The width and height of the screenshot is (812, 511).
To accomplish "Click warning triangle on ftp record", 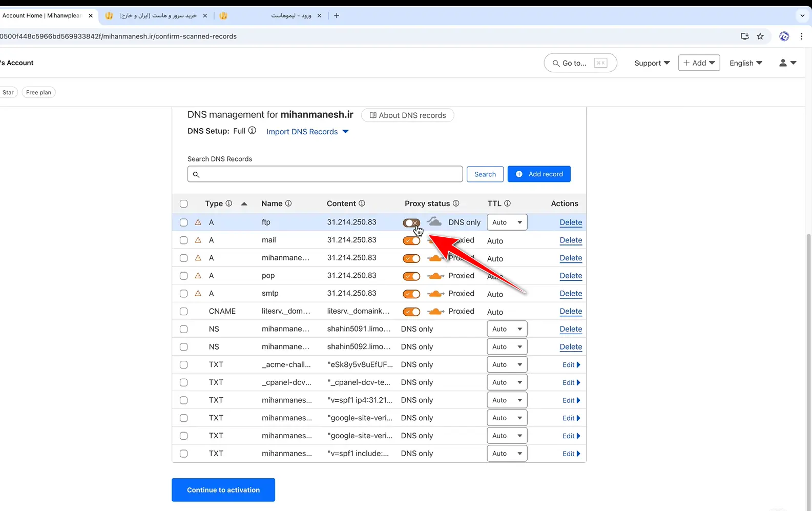I will pyautogui.click(x=198, y=222).
